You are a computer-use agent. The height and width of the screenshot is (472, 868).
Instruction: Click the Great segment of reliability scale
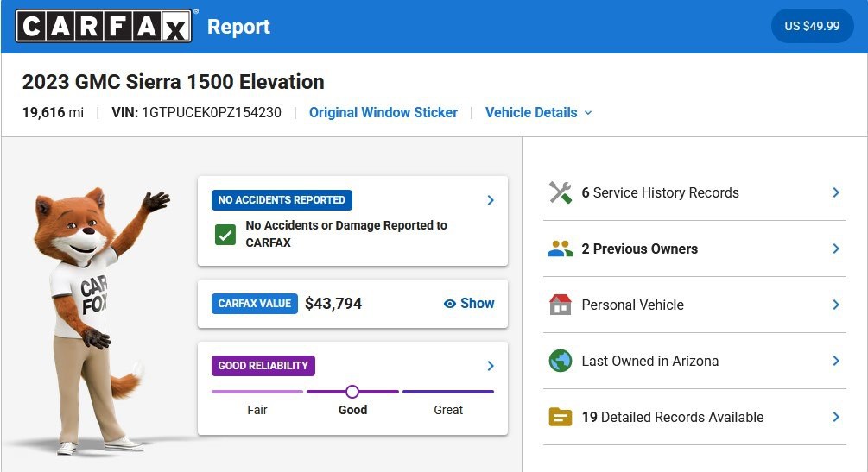point(448,392)
